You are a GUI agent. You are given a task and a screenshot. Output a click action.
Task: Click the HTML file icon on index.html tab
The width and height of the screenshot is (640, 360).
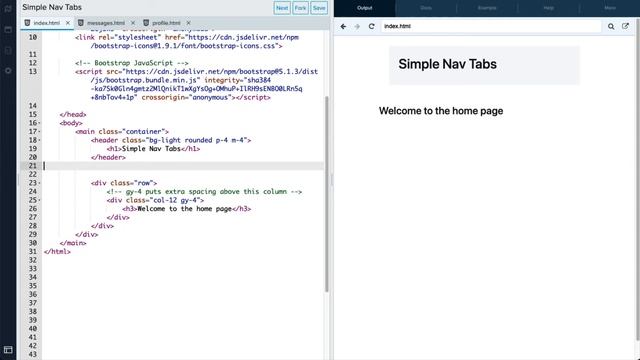pyautogui.click(x=27, y=23)
